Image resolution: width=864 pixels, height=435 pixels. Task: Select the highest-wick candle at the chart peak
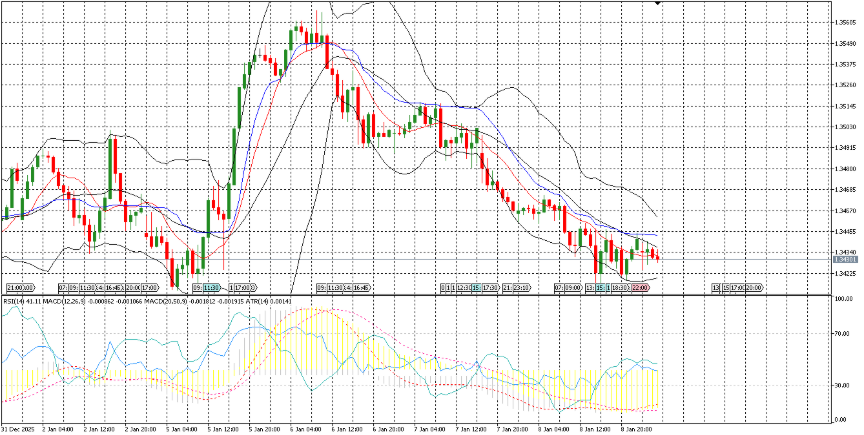pyautogui.click(x=316, y=25)
